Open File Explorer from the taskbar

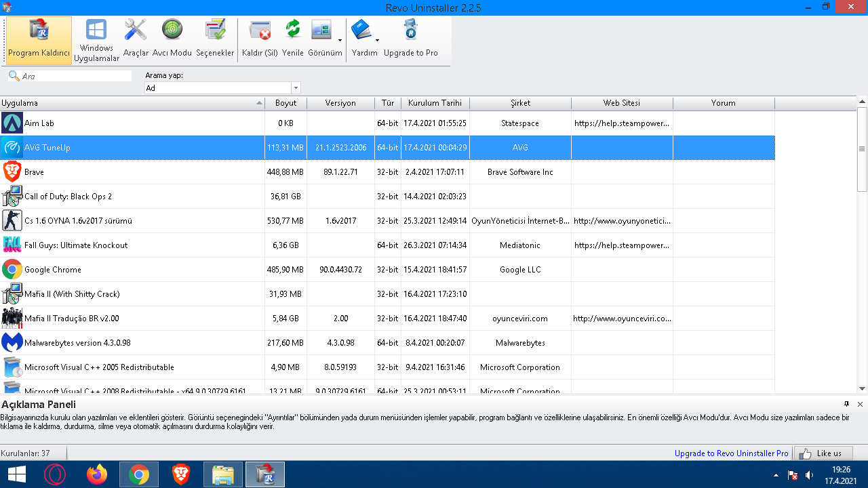point(223,474)
